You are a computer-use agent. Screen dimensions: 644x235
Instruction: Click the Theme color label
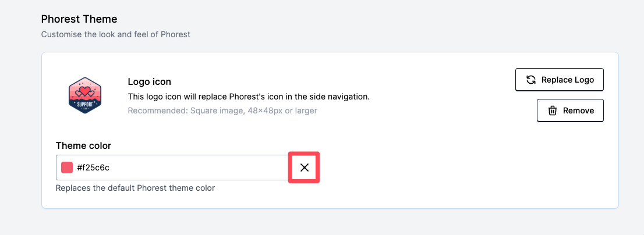83,145
